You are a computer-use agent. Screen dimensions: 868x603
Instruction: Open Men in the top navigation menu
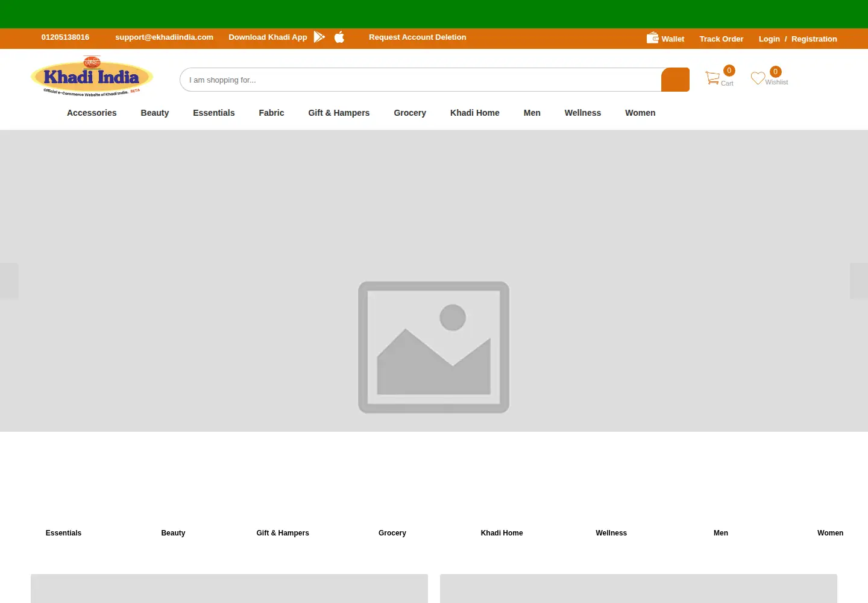click(x=532, y=113)
